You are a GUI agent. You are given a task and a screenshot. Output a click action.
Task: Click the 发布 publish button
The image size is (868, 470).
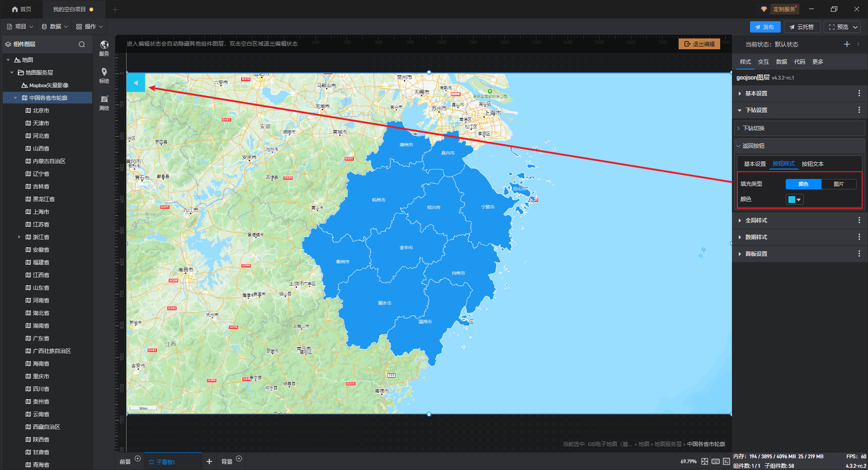[765, 27]
